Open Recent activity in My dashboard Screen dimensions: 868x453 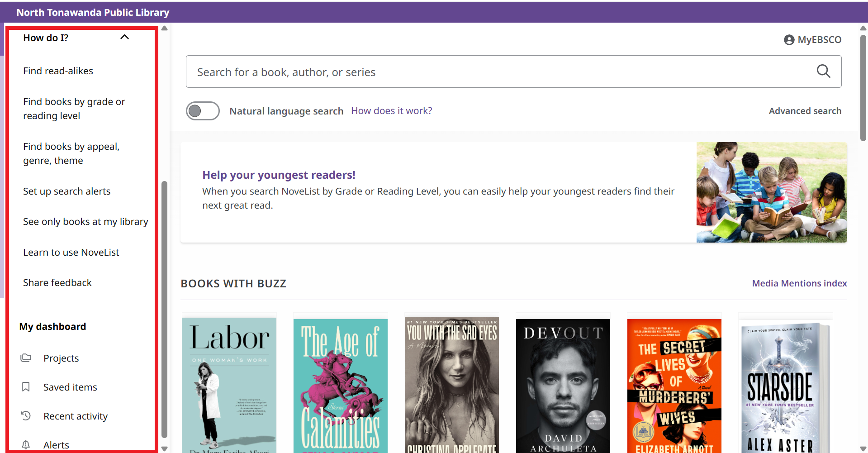tap(76, 416)
